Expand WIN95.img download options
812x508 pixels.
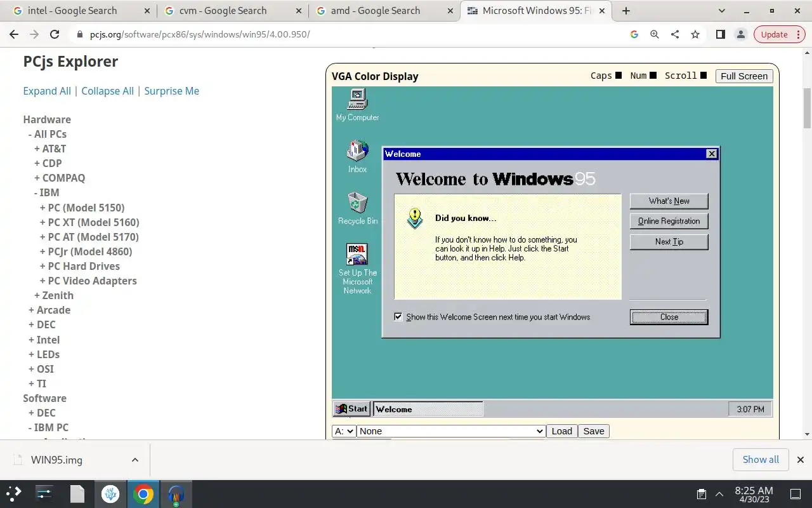tap(135, 460)
